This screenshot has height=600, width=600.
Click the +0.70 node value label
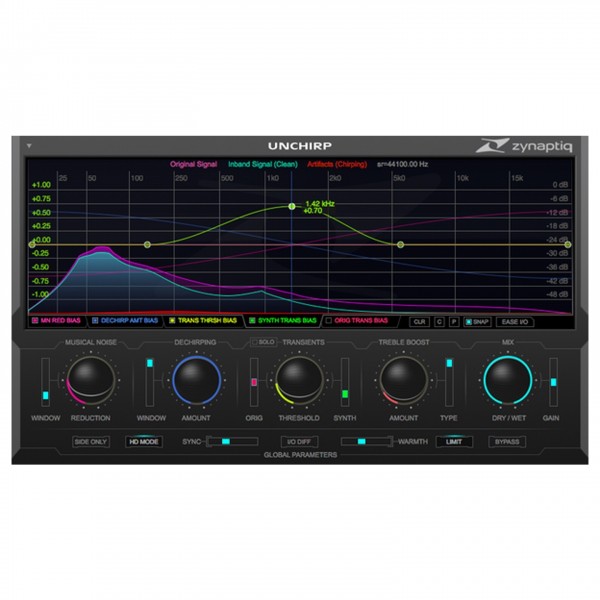pos(313,211)
